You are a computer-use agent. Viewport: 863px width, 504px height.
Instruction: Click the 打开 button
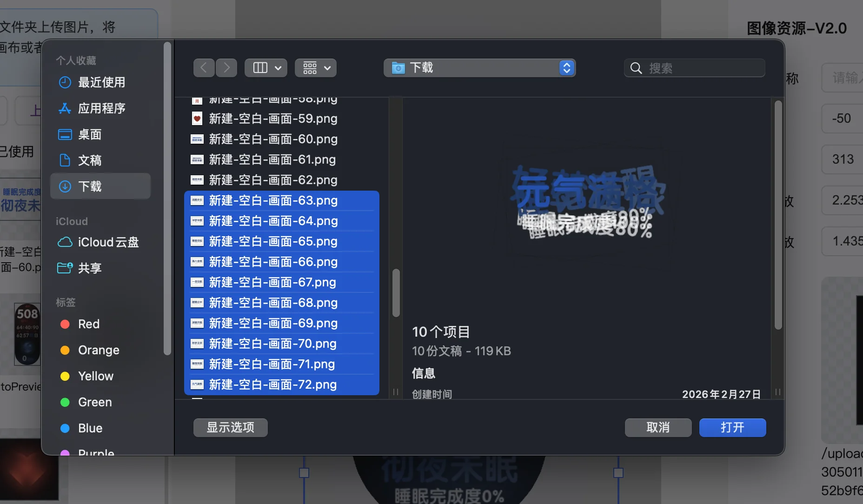(732, 427)
